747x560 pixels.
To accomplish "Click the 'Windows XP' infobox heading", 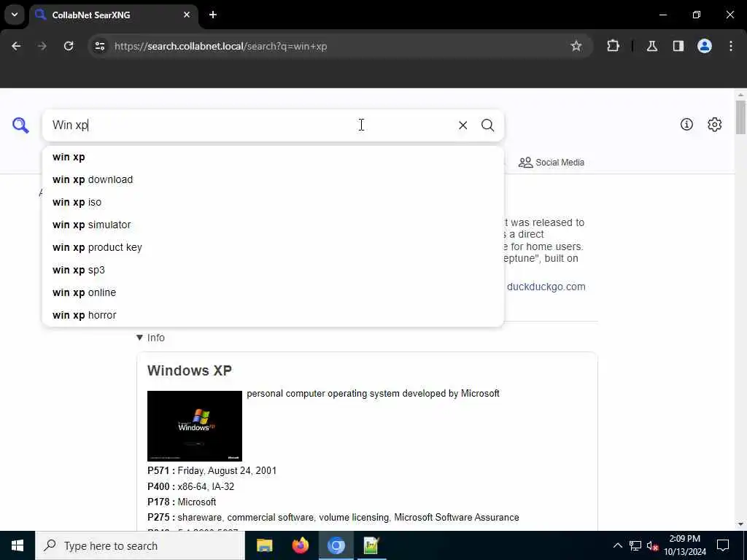I will pyautogui.click(x=190, y=370).
